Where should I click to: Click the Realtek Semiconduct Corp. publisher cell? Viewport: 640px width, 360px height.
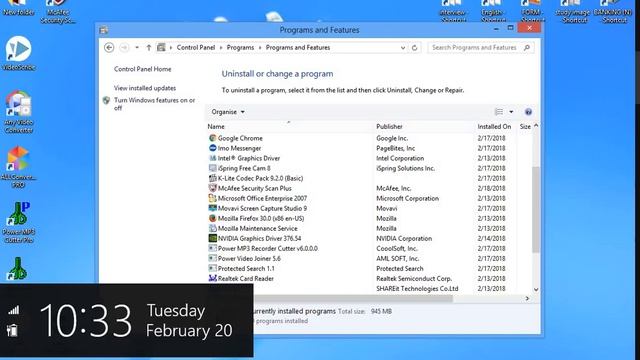pos(414,278)
